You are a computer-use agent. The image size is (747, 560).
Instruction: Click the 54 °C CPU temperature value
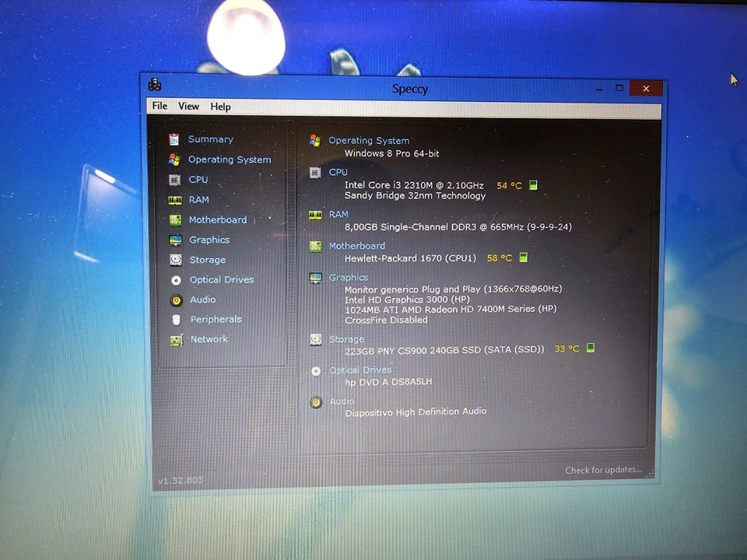pos(509,186)
